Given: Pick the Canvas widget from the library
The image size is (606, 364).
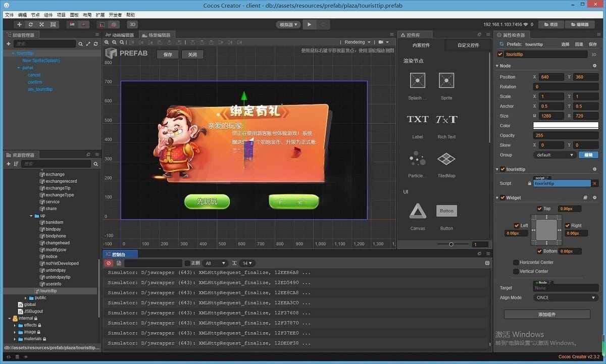Looking at the screenshot, I should coord(417,211).
